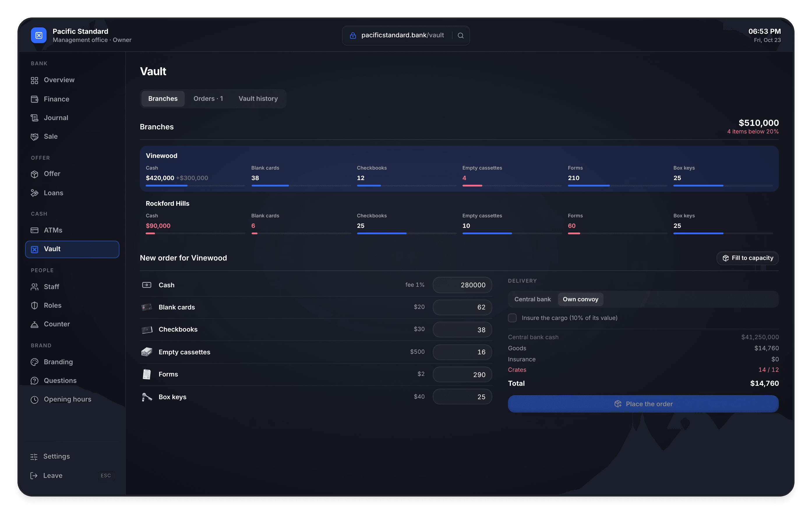Click the Checkbooks quantity field
This screenshot has height=514, width=812.
(462, 330)
